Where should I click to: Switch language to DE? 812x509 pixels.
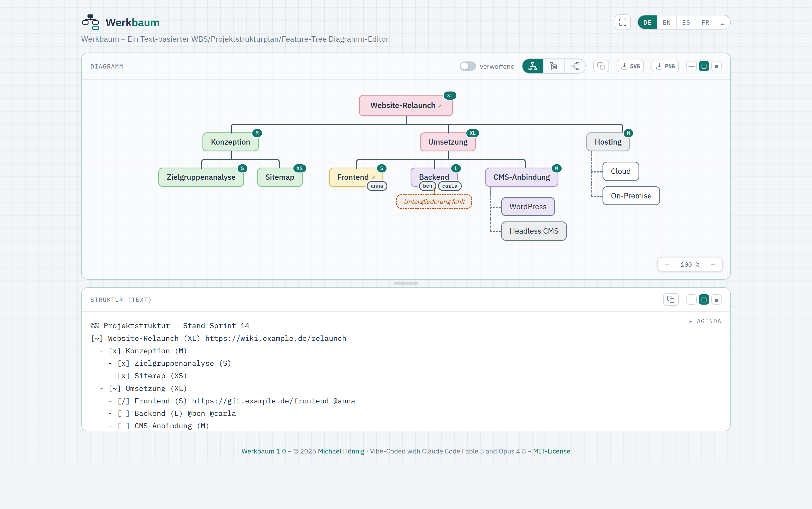(647, 22)
